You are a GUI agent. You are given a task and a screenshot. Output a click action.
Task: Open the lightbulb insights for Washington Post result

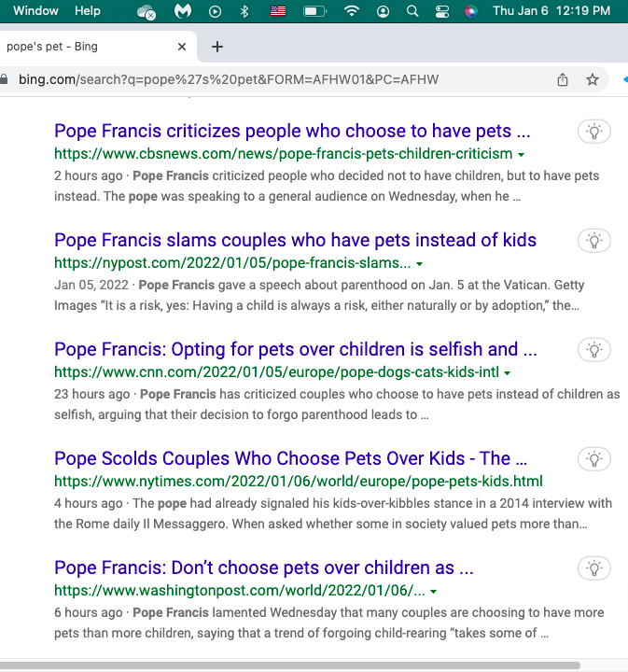click(x=593, y=567)
